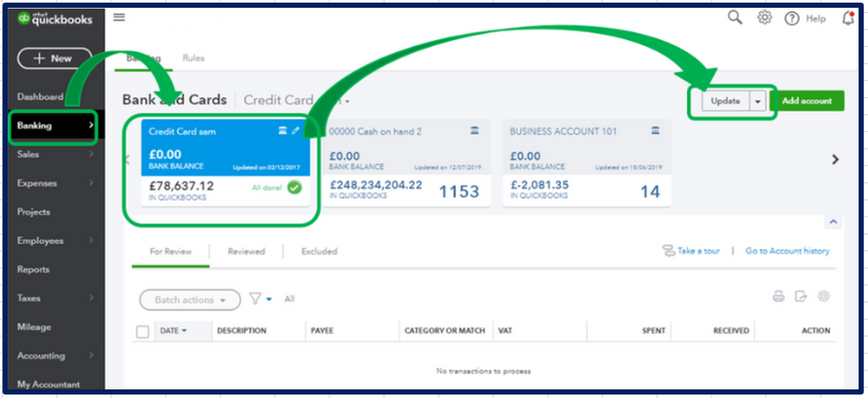Click the filter funnel icon
868x398 pixels.
pyautogui.click(x=255, y=299)
